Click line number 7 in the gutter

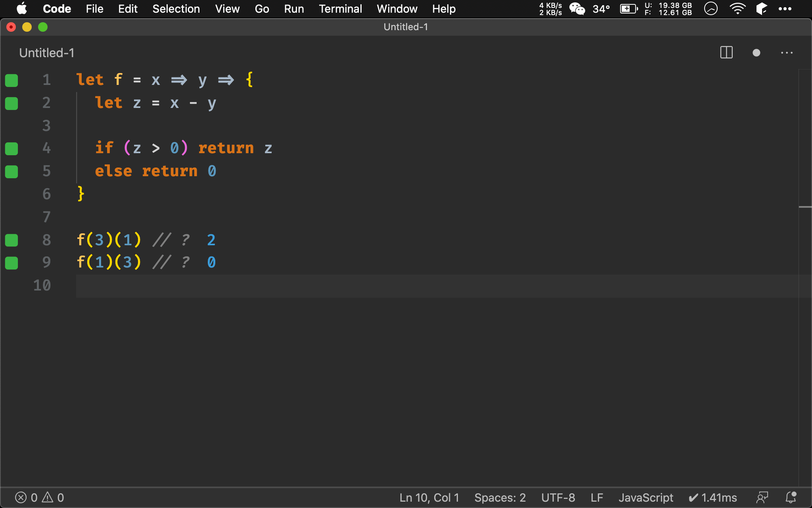46,217
